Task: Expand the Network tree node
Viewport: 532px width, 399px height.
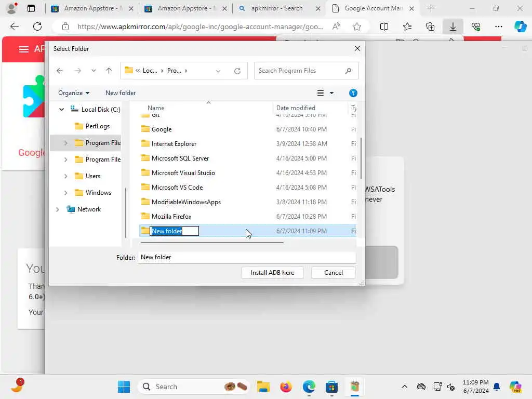Action: [57, 209]
